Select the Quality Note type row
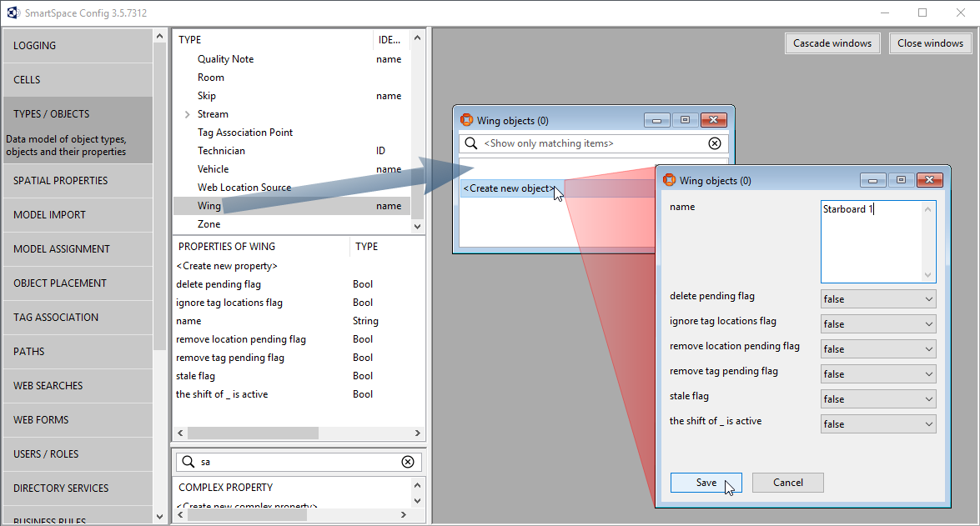980x526 pixels. [292, 59]
